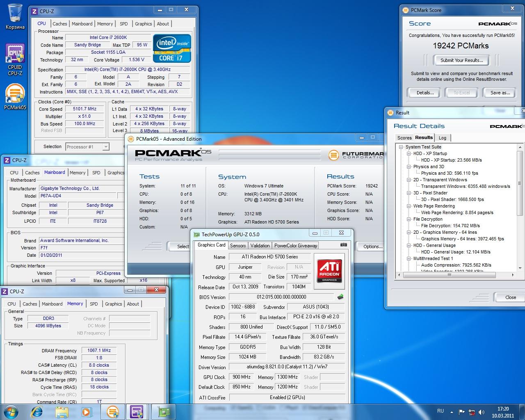Open the Windows Start menu orb
Viewport: 525px width, 420px height.
click(x=11, y=411)
